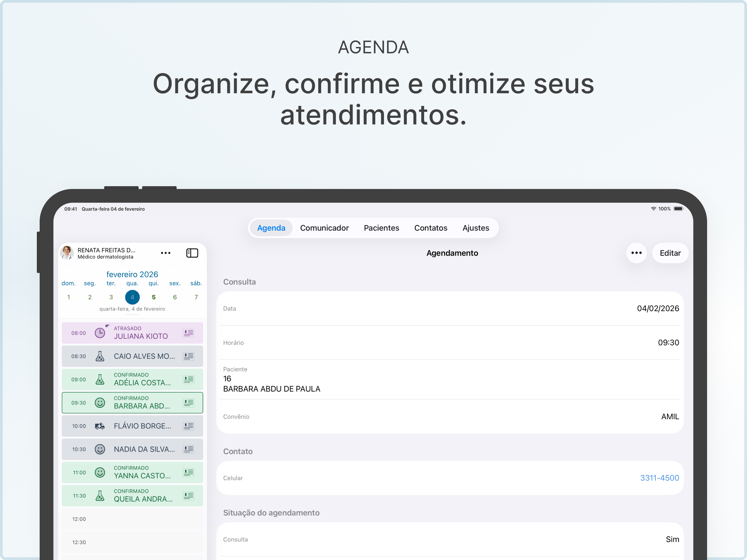Open the record card icon for Caio Alves
Screen dimensions: 747x560
pos(188,356)
